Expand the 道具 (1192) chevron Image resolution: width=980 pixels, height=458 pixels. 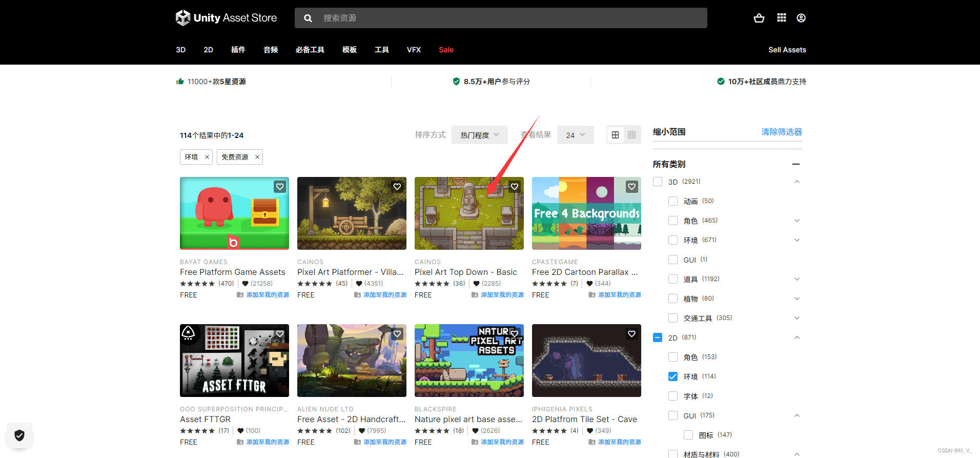point(797,279)
